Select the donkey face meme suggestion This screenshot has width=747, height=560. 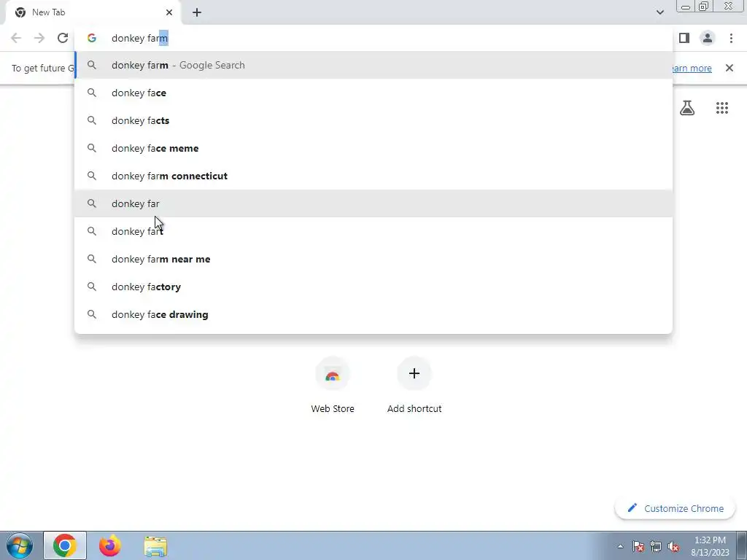click(x=373, y=148)
